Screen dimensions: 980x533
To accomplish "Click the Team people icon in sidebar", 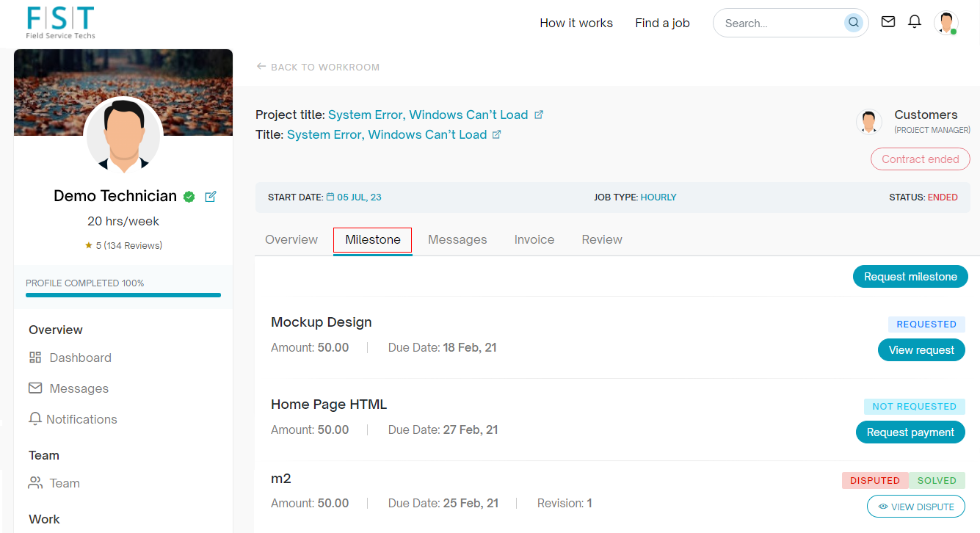I will pyautogui.click(x=35, y=483).
